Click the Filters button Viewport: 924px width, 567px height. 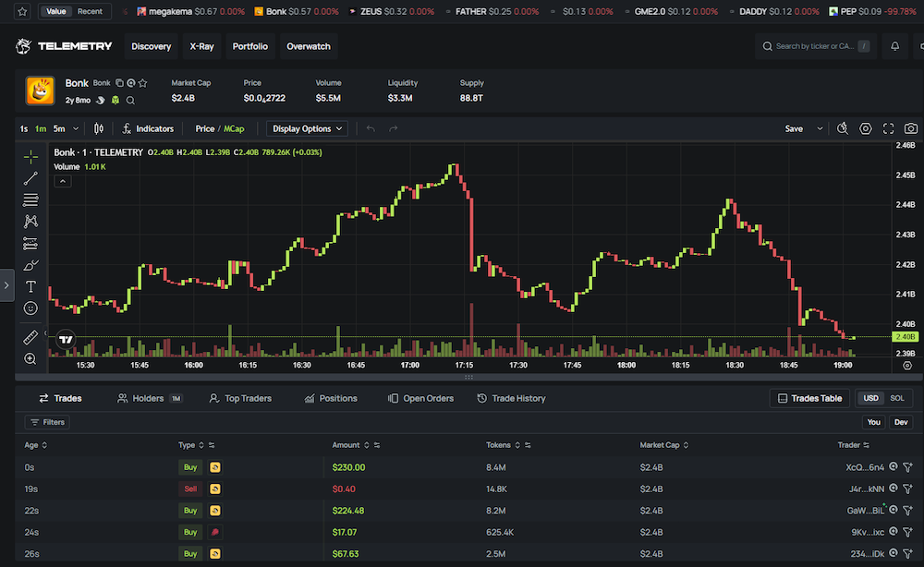[x=47, y=422]
